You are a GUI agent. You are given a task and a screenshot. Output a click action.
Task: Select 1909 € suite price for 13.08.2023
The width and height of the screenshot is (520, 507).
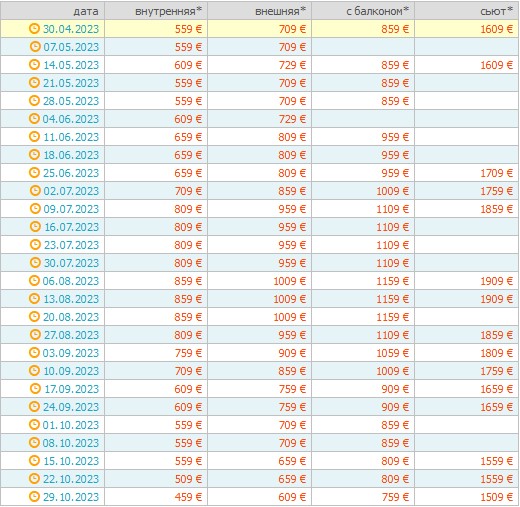coord(496,299)
